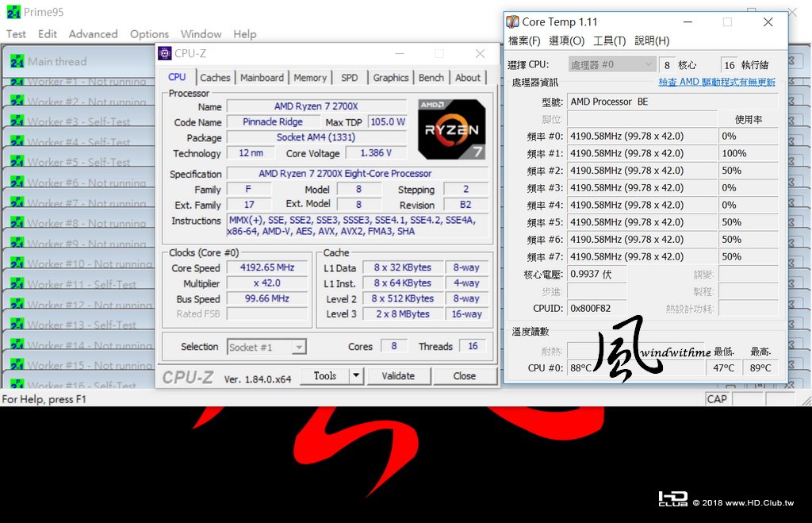
Task: Click the Close button in CPU-Z
Action: point(465,376)
